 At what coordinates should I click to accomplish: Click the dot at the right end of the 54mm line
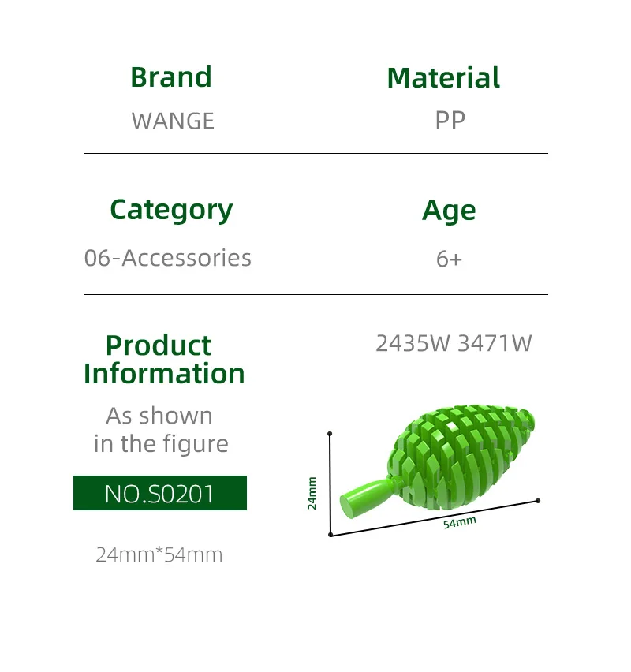click(x=538, y=500)
